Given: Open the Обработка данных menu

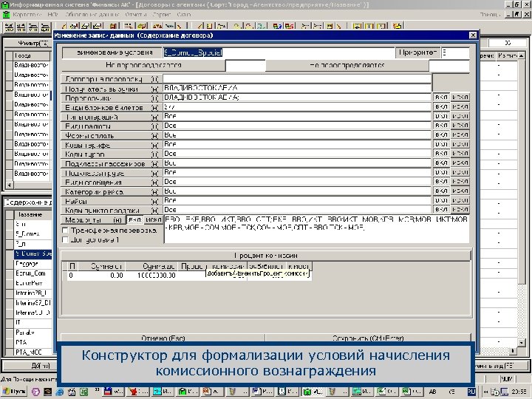Looking at the screenshot, I should (x=92, y=15).
